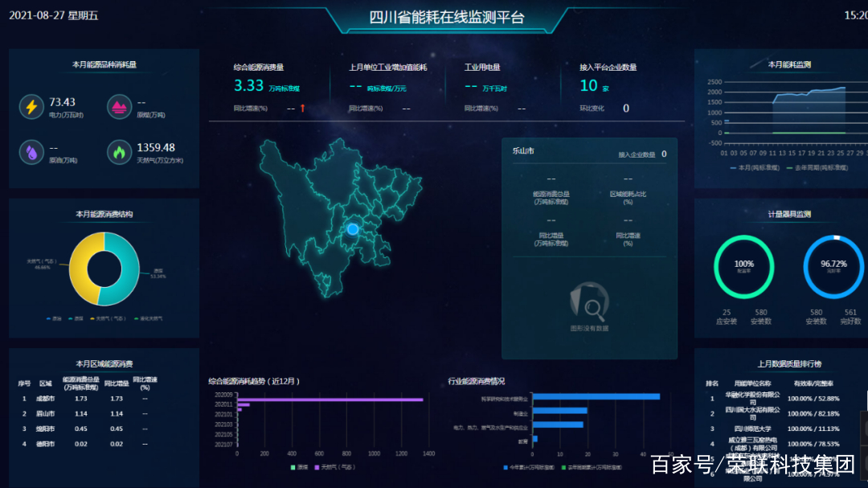Toggle 原煤 legend under energy structure pie
Viewport: 868px width, 488px height.
pos(76,318)
